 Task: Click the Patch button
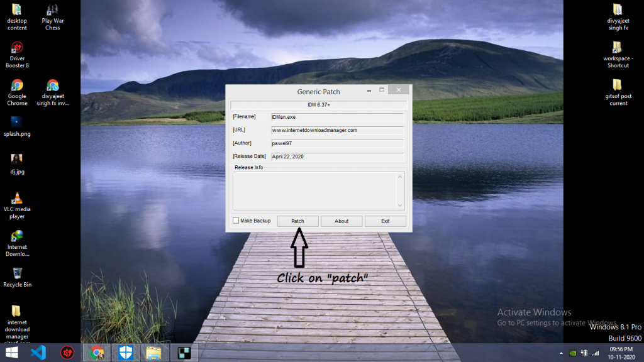pyautogui.click(x=297, y=221)
